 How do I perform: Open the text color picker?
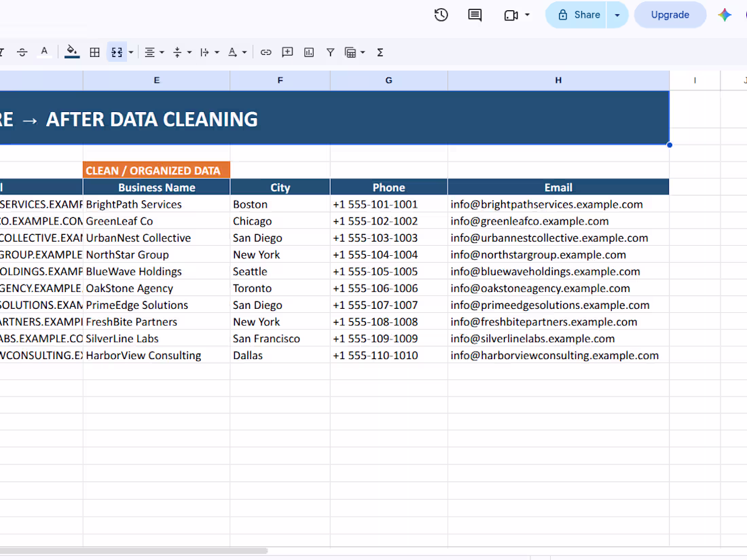pos(44,52)
